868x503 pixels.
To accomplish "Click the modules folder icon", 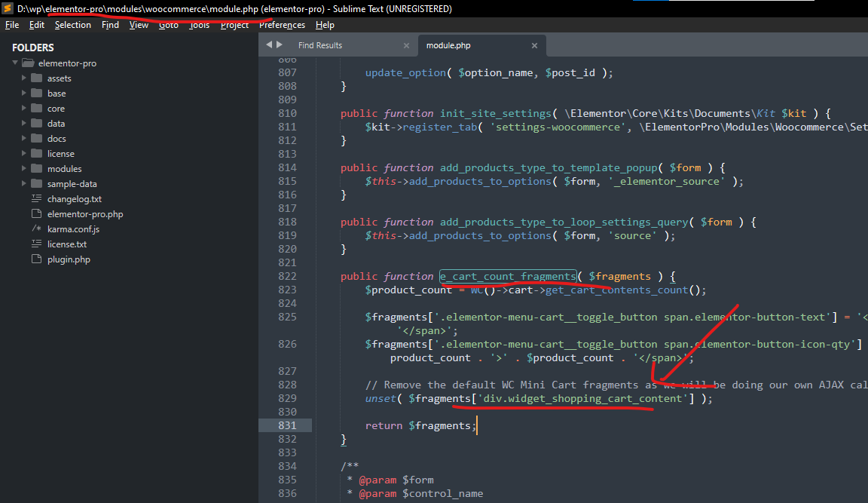I will click(36, 168).
